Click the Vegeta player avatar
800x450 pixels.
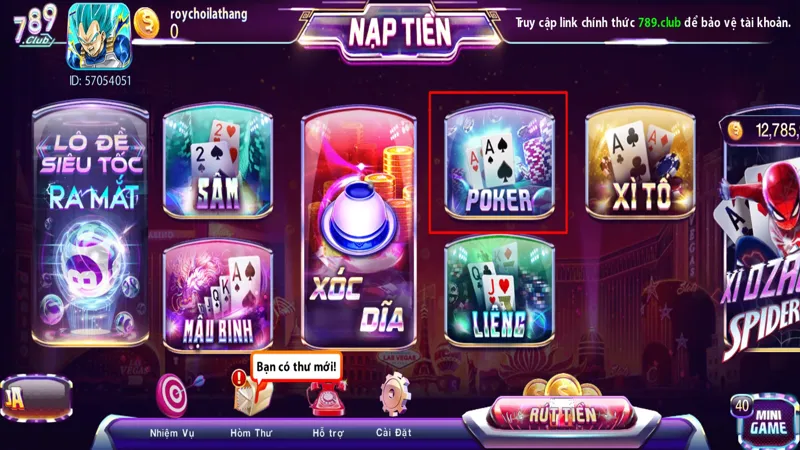click(x=99, y=36)
